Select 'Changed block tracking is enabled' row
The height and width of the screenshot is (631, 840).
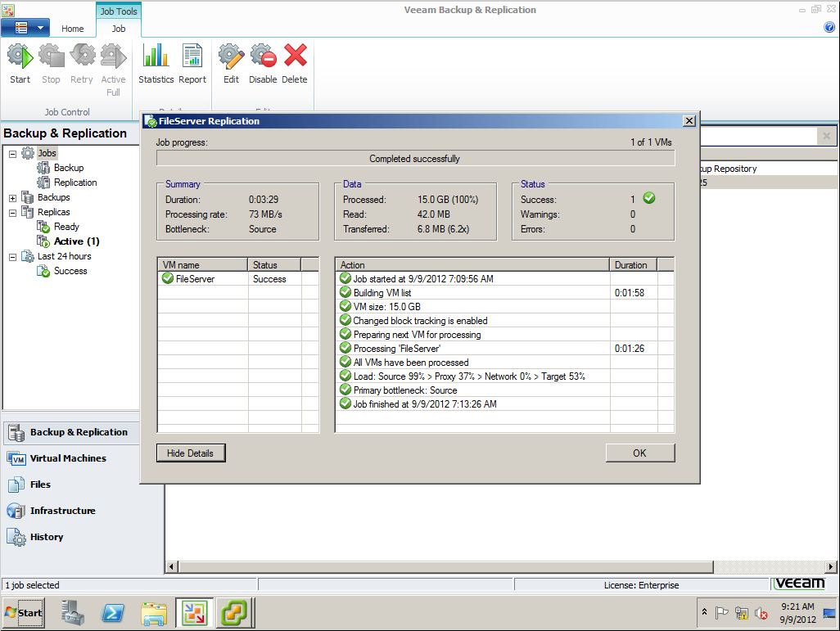coord(504,320)
